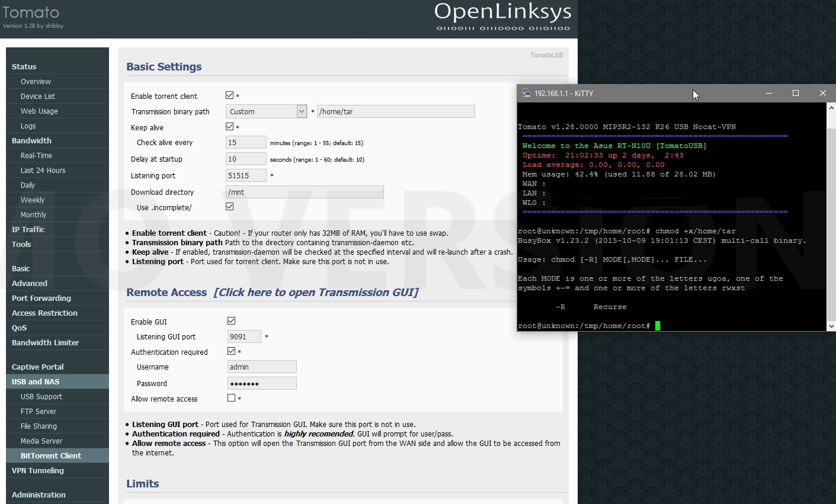Open Status section in sidebar

(57, 66)
